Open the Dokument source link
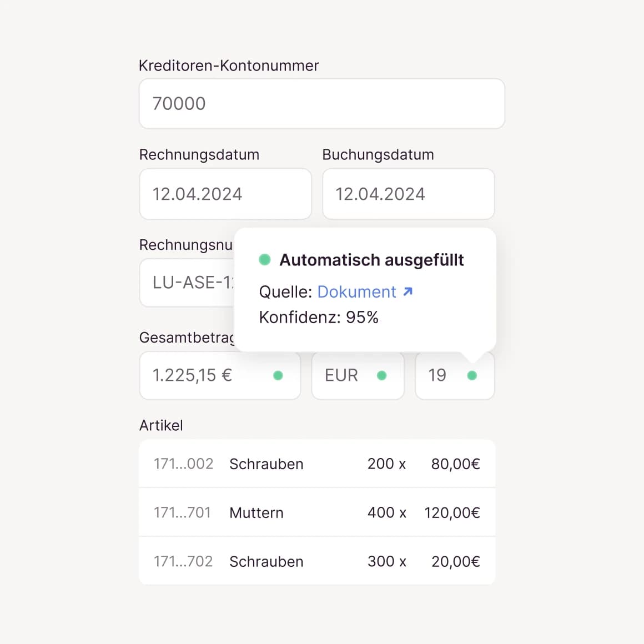 click(x=356, y=292)
